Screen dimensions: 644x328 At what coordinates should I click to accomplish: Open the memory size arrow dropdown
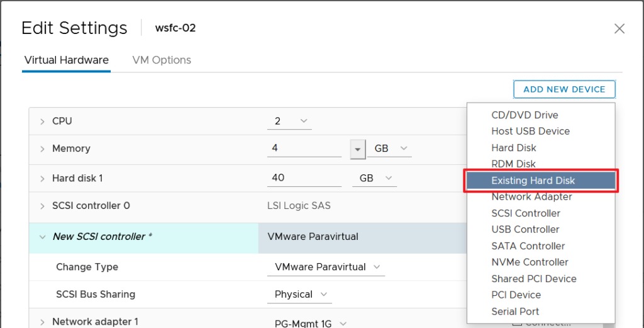(358, 149)
